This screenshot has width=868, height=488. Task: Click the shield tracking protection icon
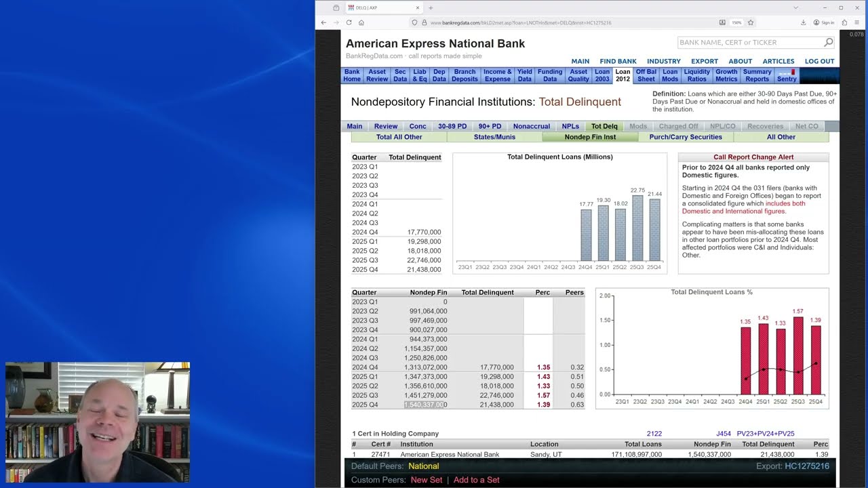(x=414, y=22)
